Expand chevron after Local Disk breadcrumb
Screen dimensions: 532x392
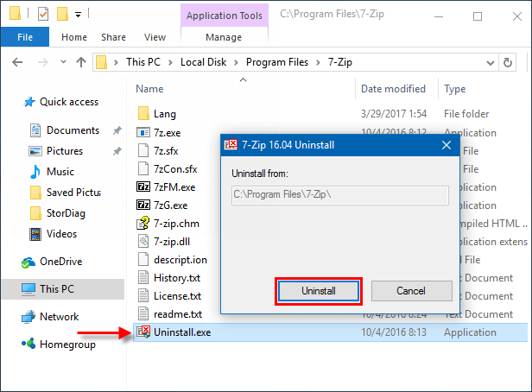tap(236, 63)
